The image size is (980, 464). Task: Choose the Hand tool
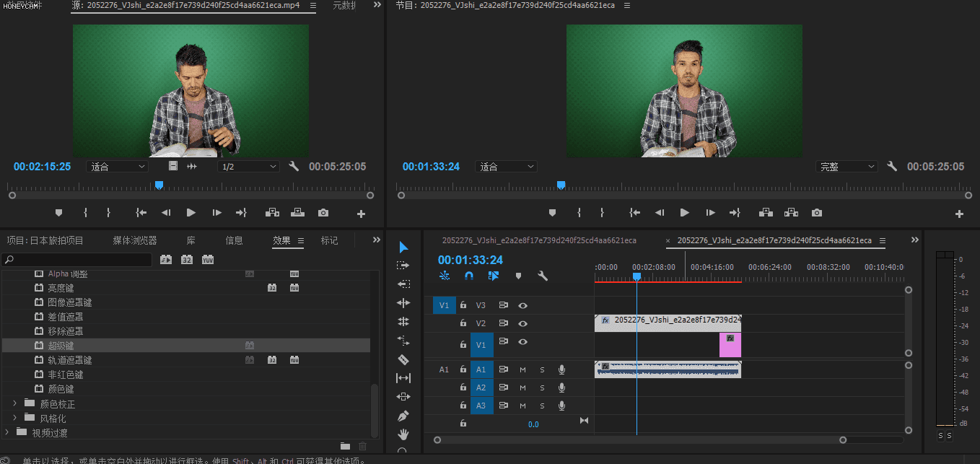(403, 434)
